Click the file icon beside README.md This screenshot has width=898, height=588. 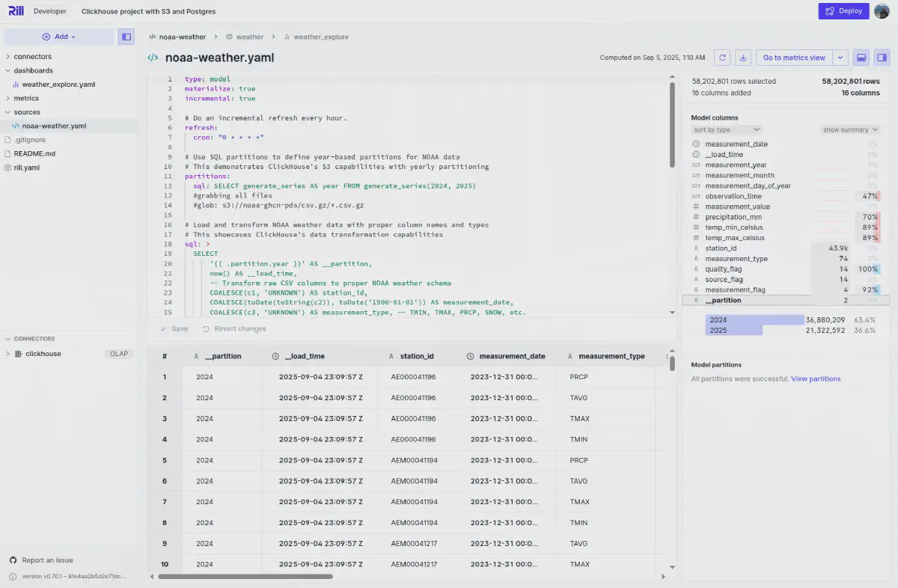(x=7, y=153)
